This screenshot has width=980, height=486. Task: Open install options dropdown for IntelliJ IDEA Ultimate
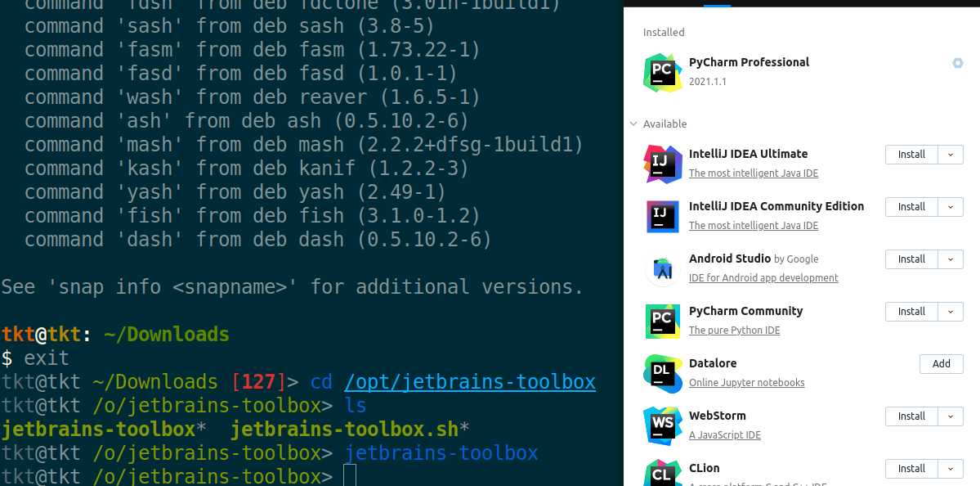(x=951, y=155)
